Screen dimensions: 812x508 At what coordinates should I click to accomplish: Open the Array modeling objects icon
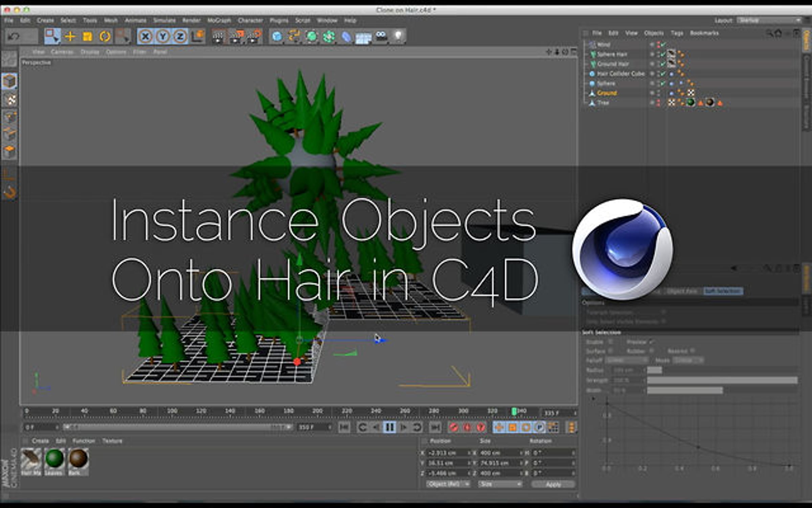pyautogui.click(x=329, y=36)
